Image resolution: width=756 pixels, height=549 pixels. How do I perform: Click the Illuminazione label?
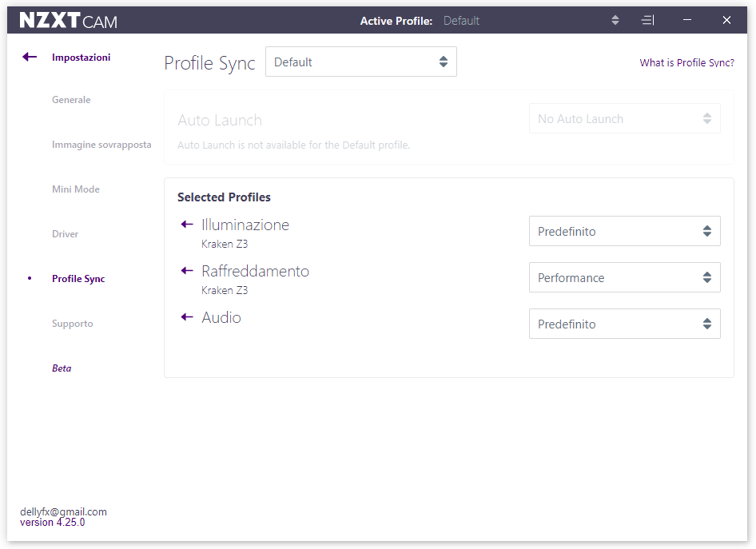[245, 225]
